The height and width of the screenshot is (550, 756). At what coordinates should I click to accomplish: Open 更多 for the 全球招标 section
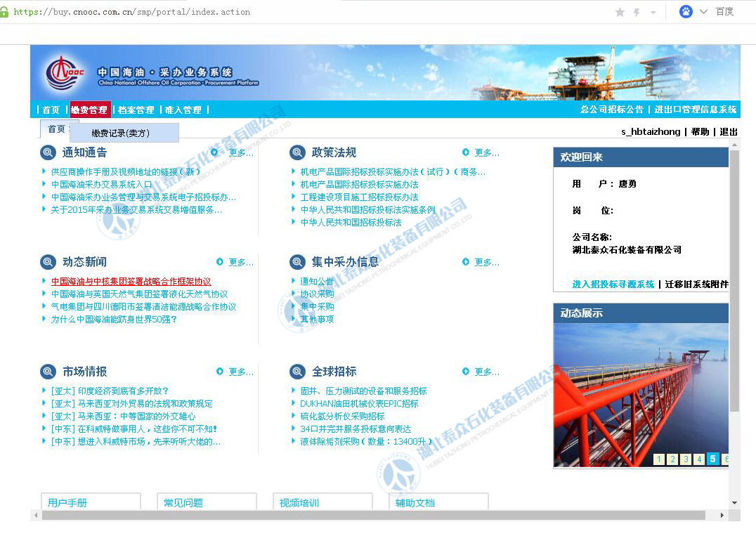486,372
